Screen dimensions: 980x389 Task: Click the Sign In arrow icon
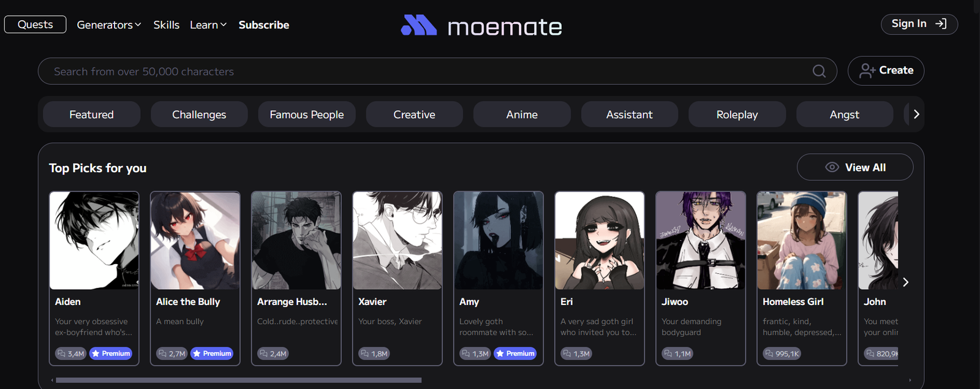(x=941, y=24)
